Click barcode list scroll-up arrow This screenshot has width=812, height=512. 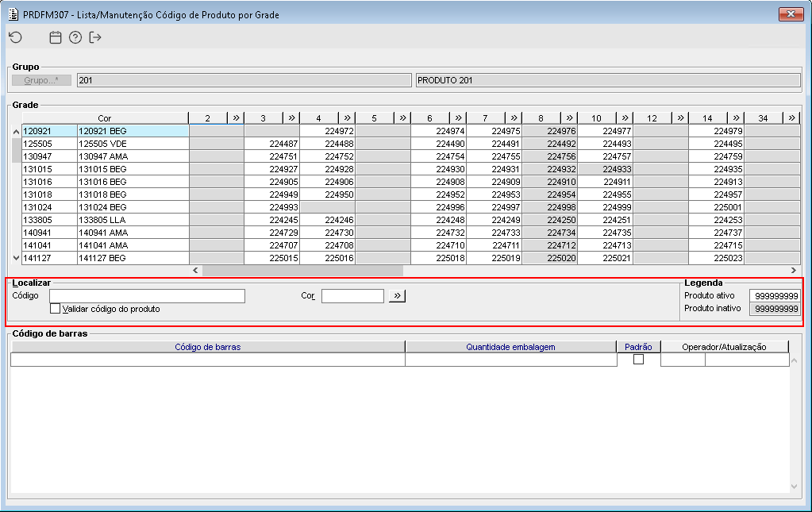(795, 361)
